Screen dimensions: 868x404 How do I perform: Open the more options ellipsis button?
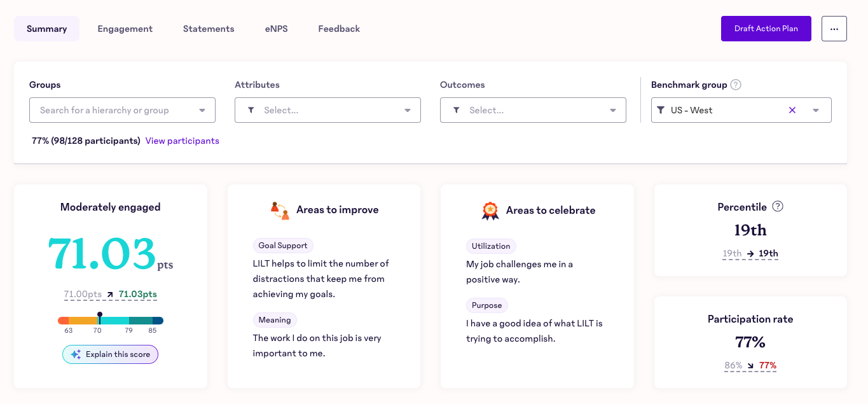(834, 29)
